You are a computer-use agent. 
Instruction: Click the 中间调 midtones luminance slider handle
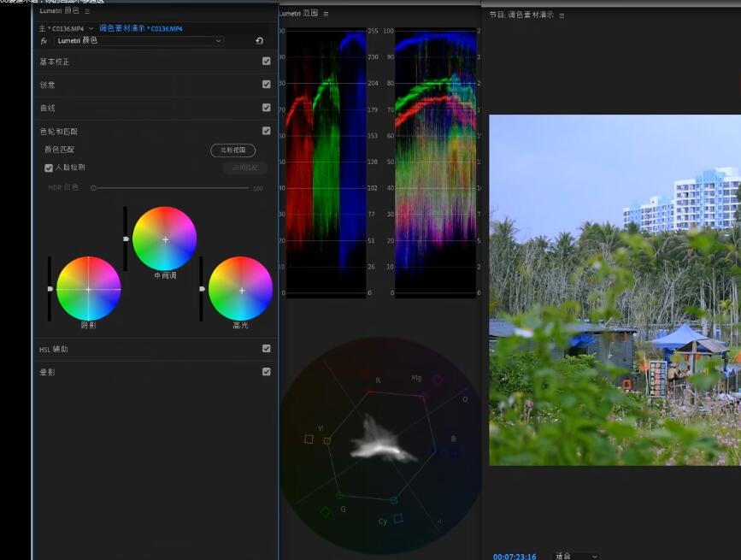coord(126,239)
